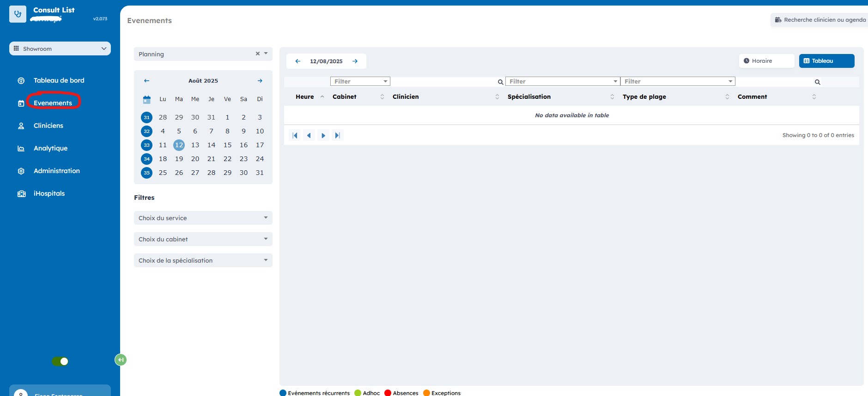Click calendar today icon in date picker
The image size is (868, 396).
147,99
